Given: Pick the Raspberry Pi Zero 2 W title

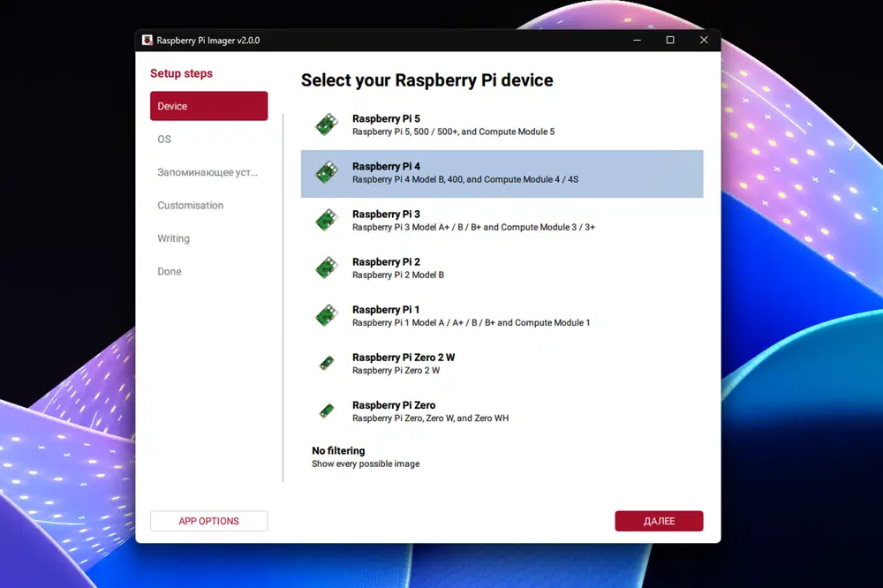Looking at the screenshot, I should 404,358.
